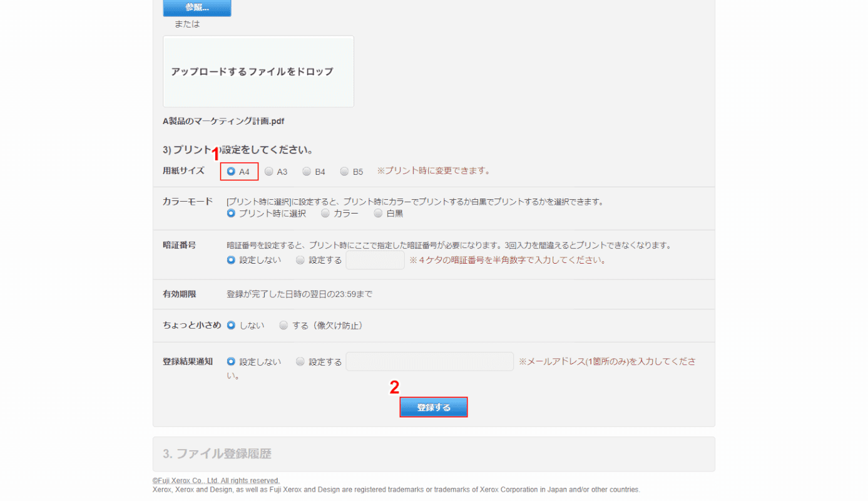Click the アップロードするファイルをドロップ drop area
Screen dimensions: 868x501
(x=258, y=71)
